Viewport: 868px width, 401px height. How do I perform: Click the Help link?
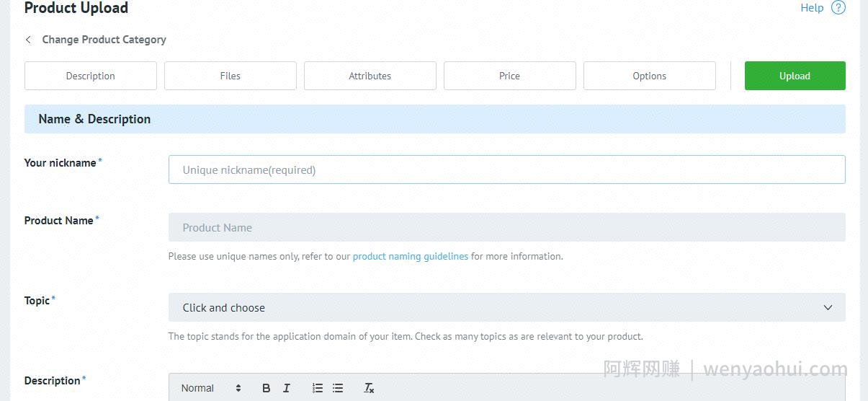(812, 8)
